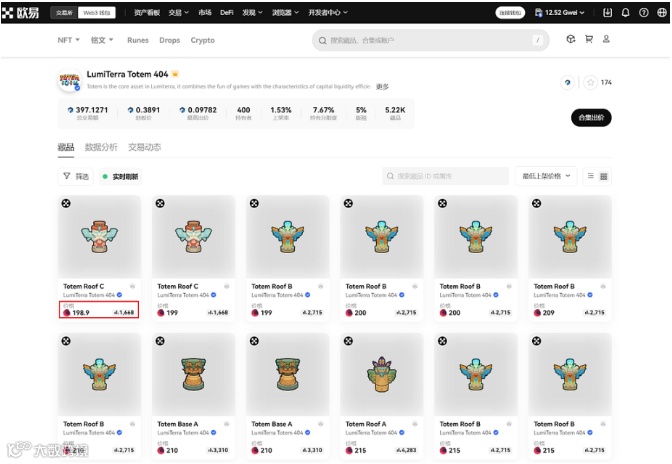Image resolution: width=672 pixels, height=464 pixels.
Task: Switch to grid view icon
Action: [x=603, y=176]
